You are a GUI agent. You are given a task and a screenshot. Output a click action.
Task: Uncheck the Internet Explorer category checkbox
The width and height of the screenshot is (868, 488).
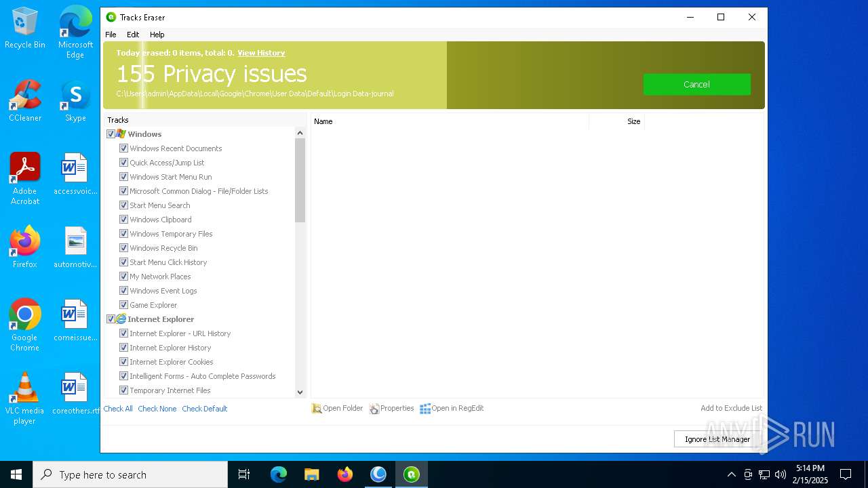111,319
